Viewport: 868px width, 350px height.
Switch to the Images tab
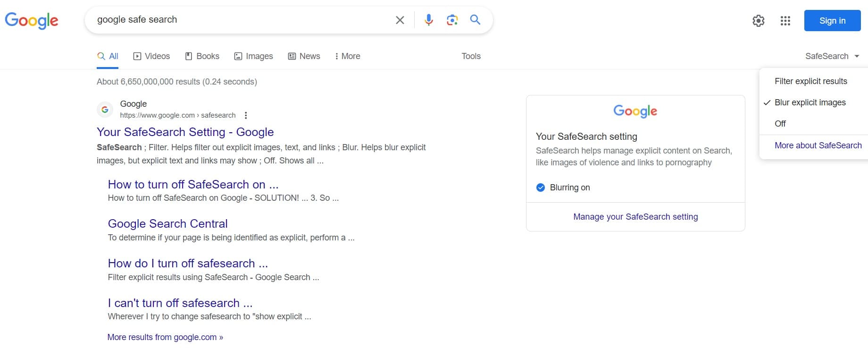tap(254, 56)
